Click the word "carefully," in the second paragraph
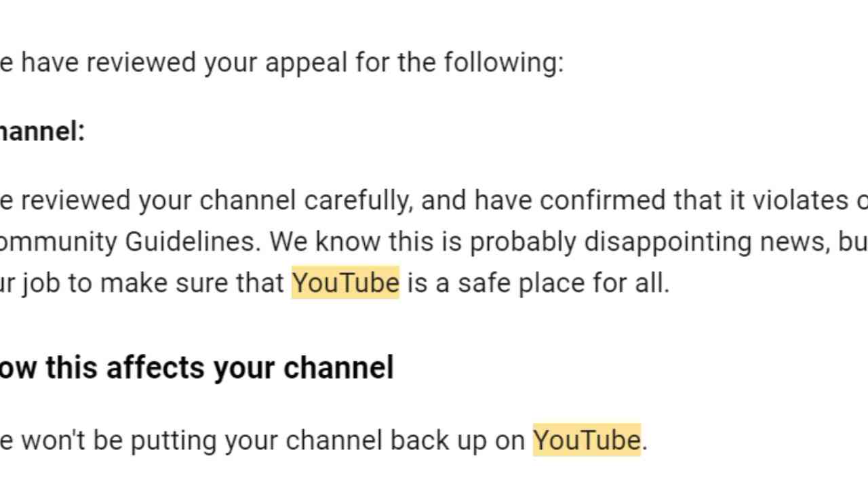The image size is (868, 488). [358, 200]
